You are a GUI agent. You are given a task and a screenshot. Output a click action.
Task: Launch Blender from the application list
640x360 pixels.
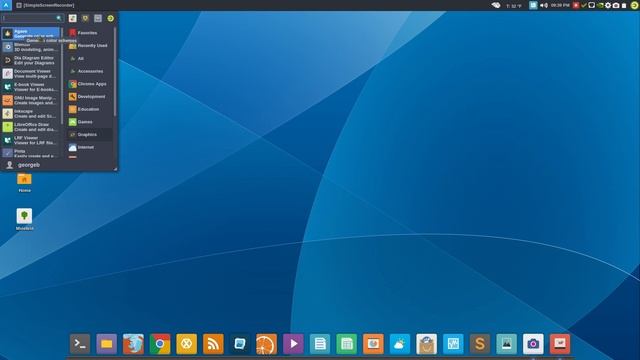[x=31, y=47]
